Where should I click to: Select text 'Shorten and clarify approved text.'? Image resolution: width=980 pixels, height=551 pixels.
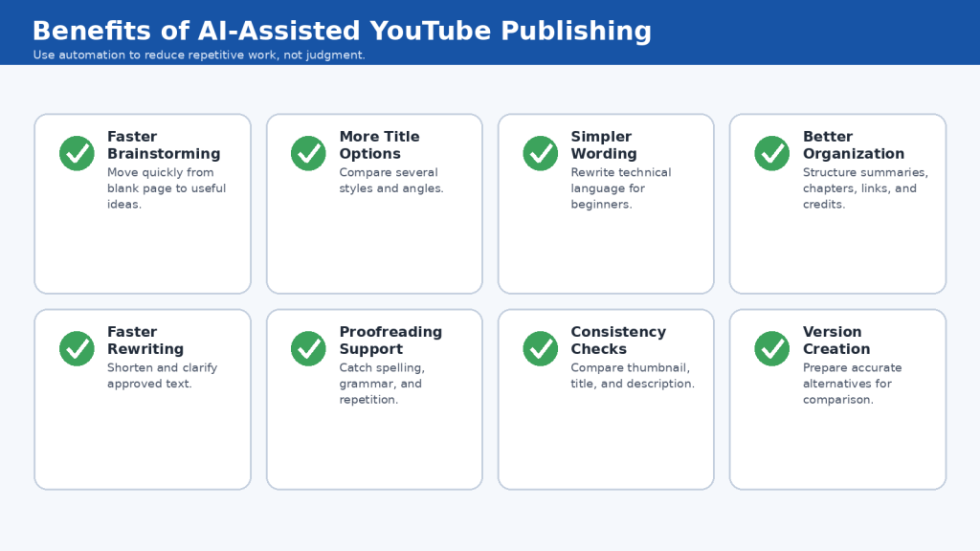click(162, 376)
